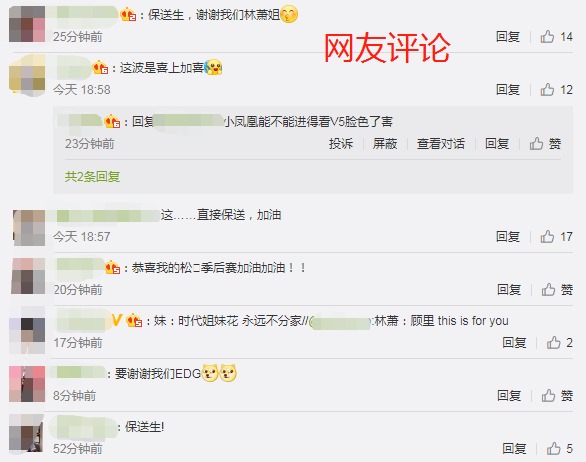Open avatar of the 25分钟前 commenter
The width and height of the screenshot is (586, 462).
click(27, 24)
